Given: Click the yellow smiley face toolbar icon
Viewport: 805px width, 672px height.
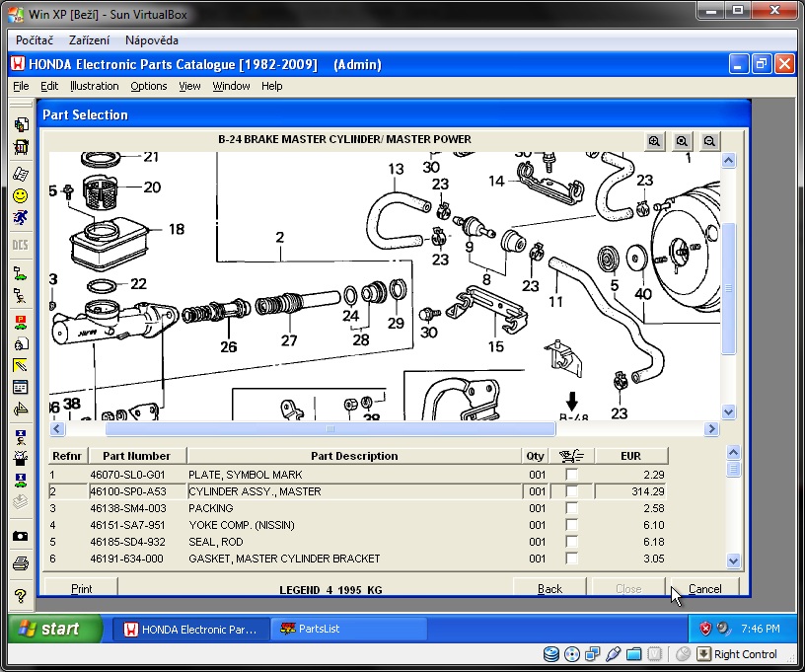Looking at the screenshot, I should tap(20, 195).
